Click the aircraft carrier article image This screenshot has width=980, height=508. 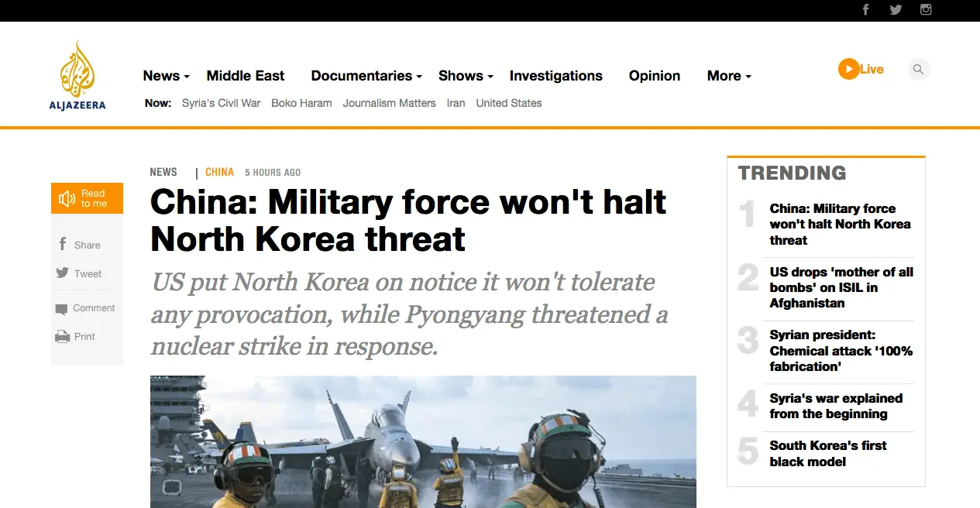click(423, 441)
